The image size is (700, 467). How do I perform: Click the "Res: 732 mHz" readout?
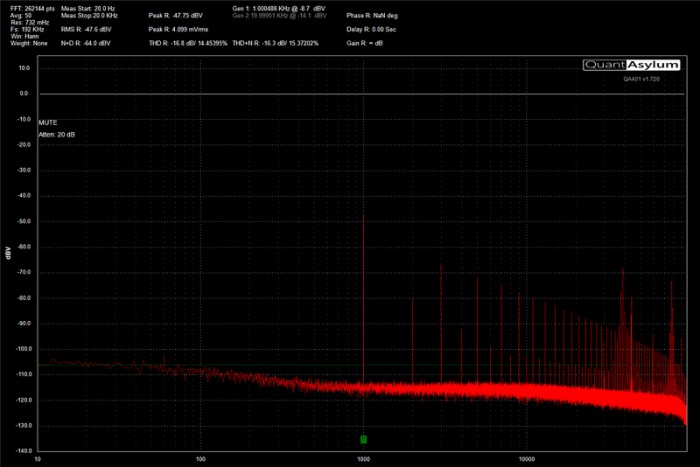29,22
